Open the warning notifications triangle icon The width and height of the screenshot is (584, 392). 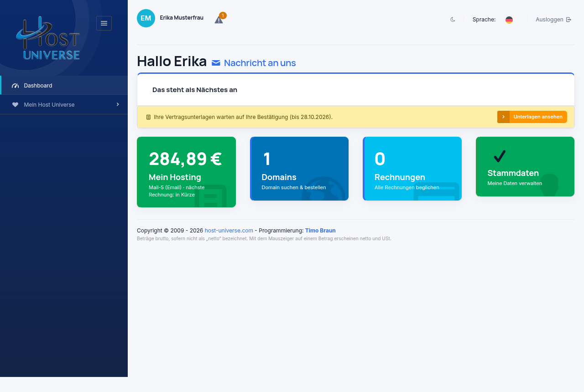[219, 20]
